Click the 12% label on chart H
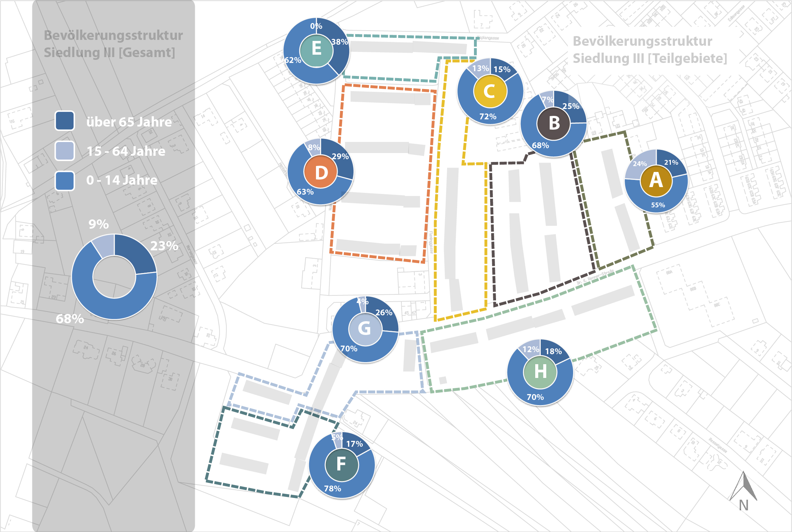 click(x=531, y=349)
